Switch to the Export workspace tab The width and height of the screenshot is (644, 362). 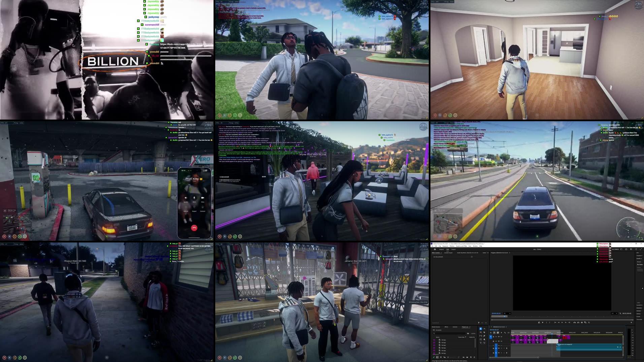[453, 249]
